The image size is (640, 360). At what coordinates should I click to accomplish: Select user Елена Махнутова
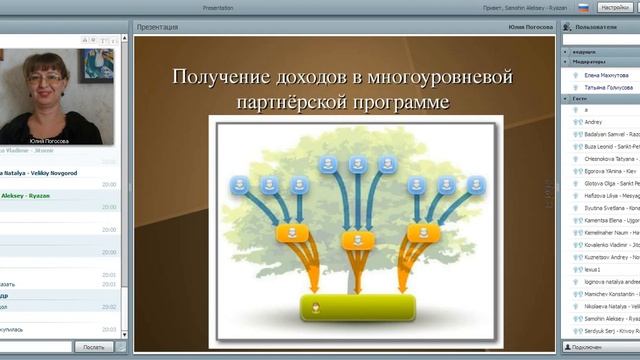click(606, 75)
